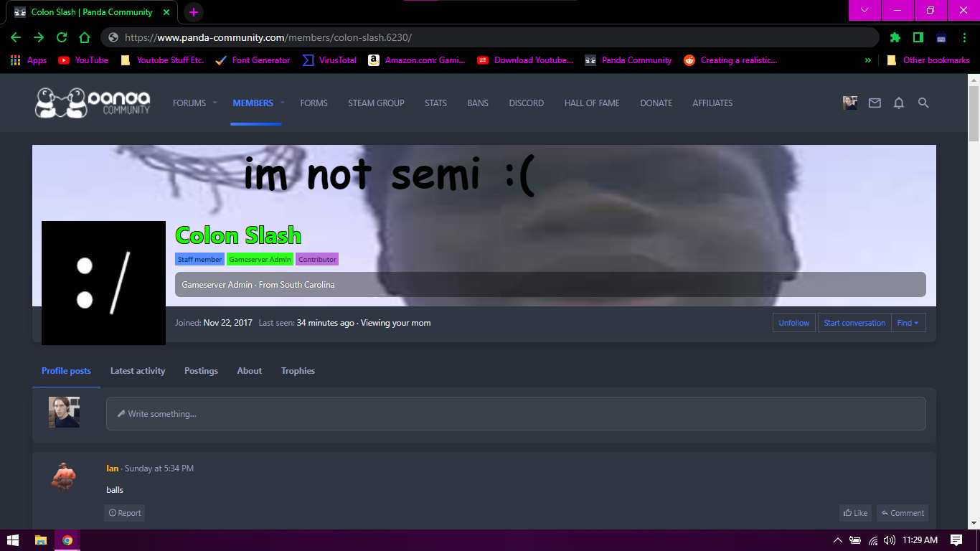Open the Chrome extensions puzzle icon
The width and height of the screenshot is (980, 551).
(x=895, y=37)
